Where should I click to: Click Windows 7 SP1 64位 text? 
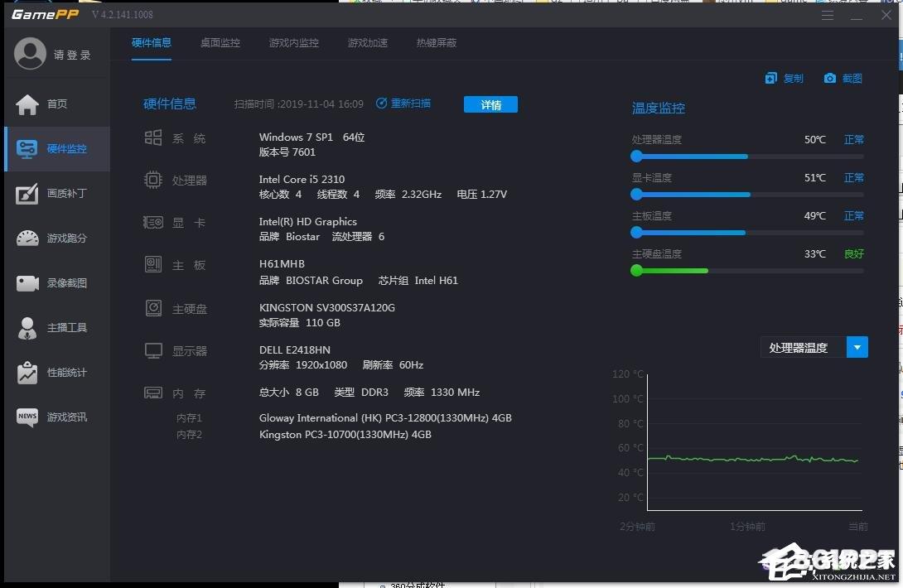[x=311, y=137]
